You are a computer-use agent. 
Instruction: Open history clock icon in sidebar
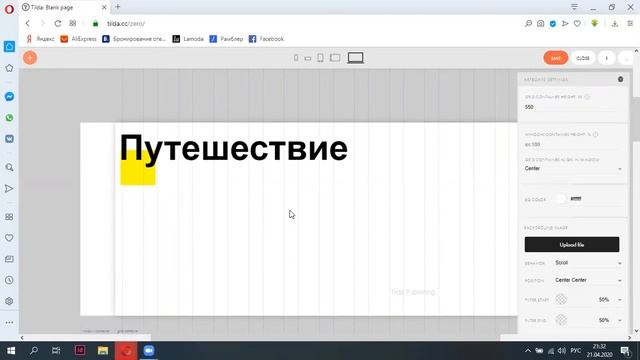pos(9,280)
